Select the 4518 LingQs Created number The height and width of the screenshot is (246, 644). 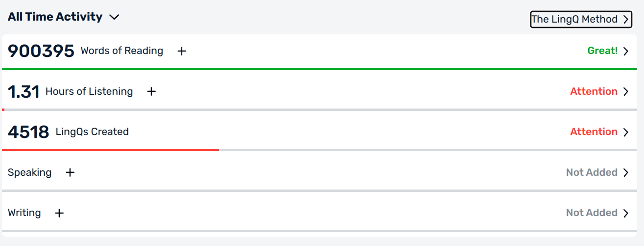coord(28,132)
